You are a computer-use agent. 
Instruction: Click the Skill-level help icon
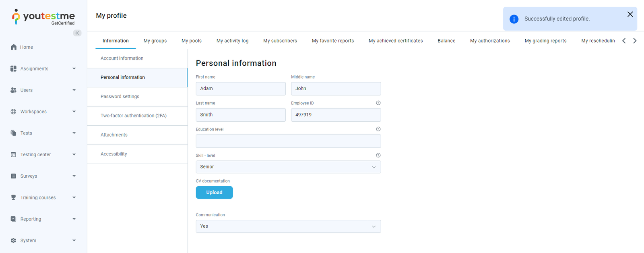378,156
